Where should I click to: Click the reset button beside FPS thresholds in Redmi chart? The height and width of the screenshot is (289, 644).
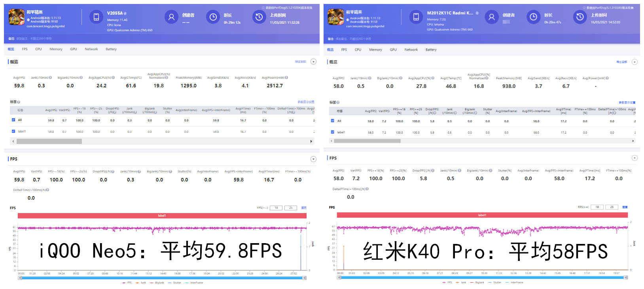tap(625, 207)
